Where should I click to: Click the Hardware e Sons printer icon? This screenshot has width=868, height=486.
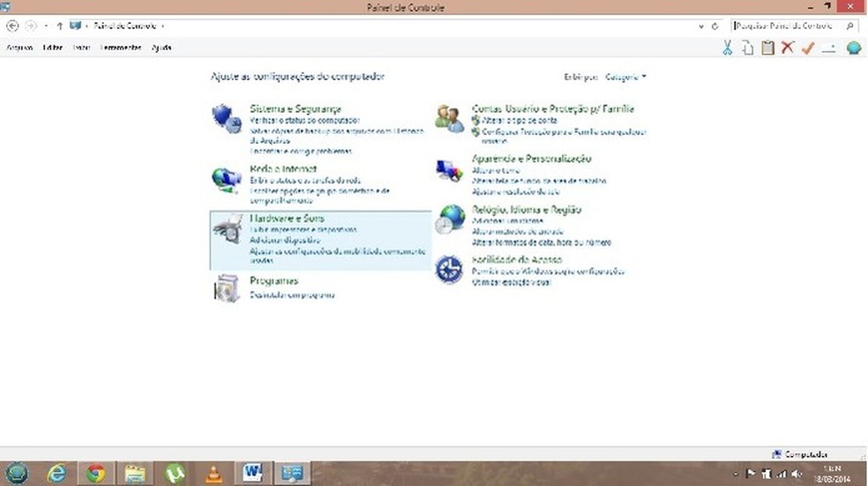coord(226,229)
